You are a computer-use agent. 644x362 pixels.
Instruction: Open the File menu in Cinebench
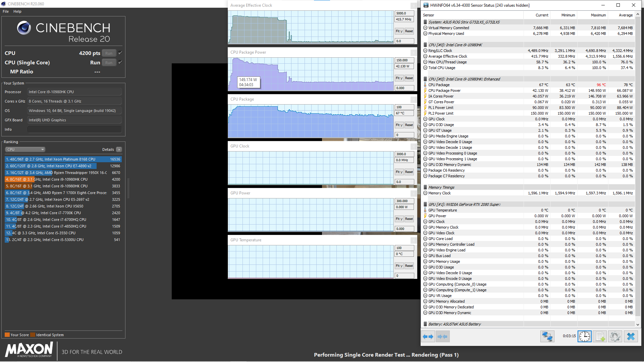coord(6,11)
